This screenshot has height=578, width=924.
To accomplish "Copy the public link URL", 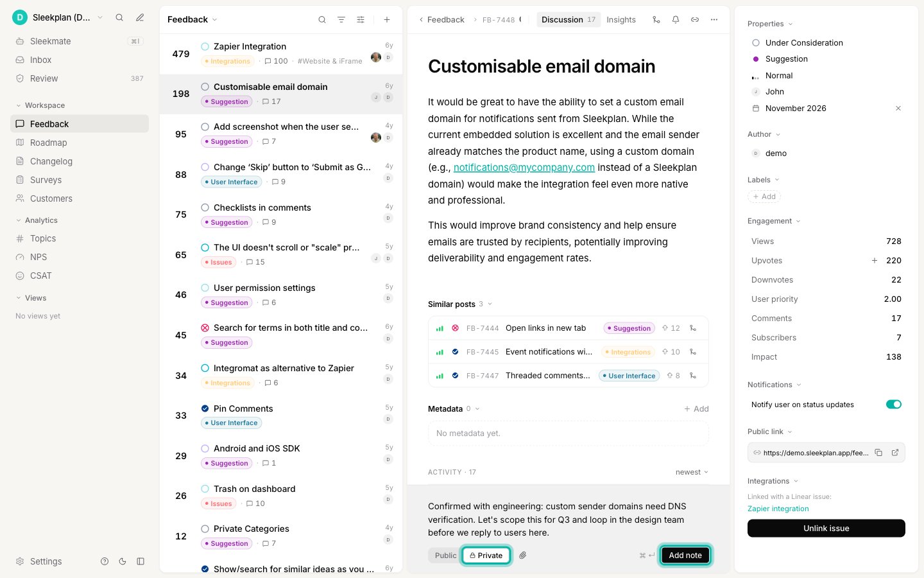I will (x=878, y=453).
